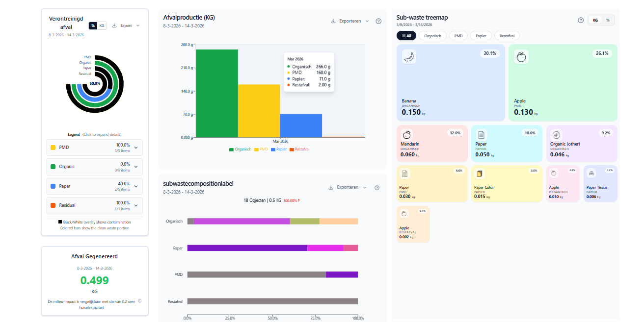644x322 pixels.
Task: Click the banana icon in the treemap
Action: [409, 57]
